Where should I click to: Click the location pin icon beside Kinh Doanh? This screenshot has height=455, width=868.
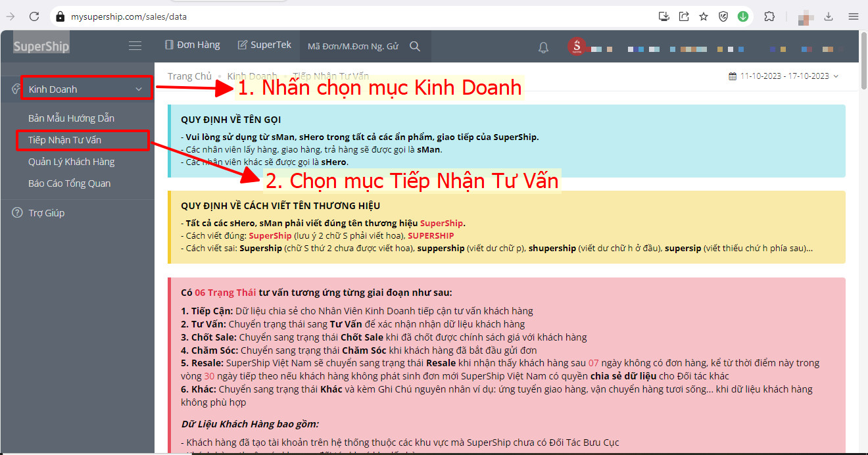tap(14, 88)
